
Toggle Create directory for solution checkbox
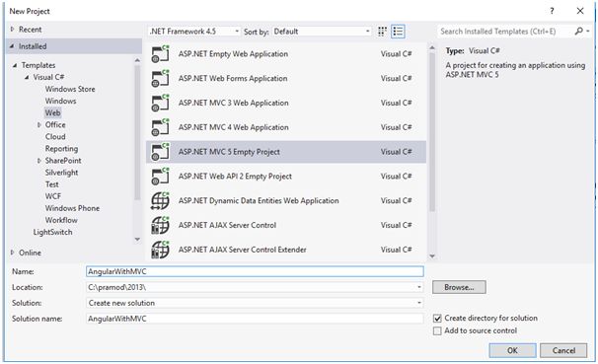pos(437,319)
